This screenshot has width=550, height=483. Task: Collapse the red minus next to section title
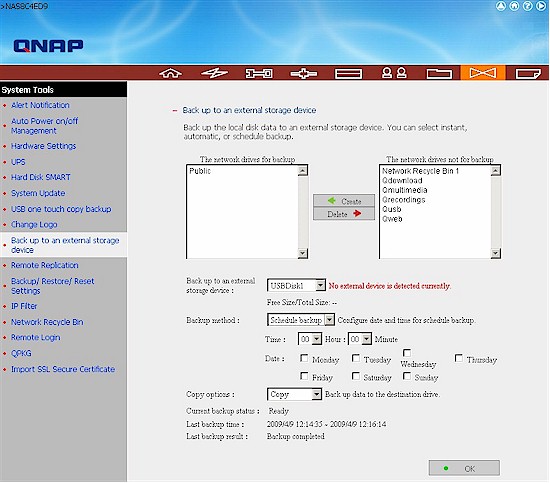click(175, 110)
